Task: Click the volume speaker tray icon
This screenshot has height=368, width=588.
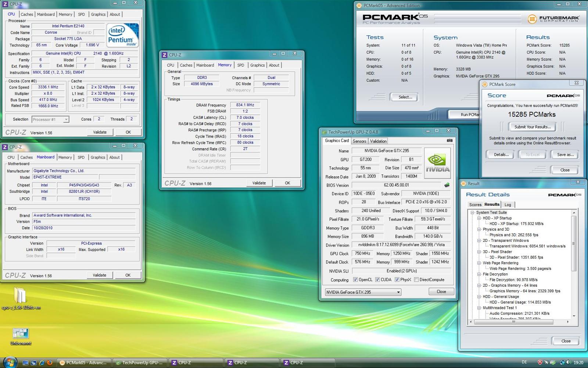Action: point(569,362)
